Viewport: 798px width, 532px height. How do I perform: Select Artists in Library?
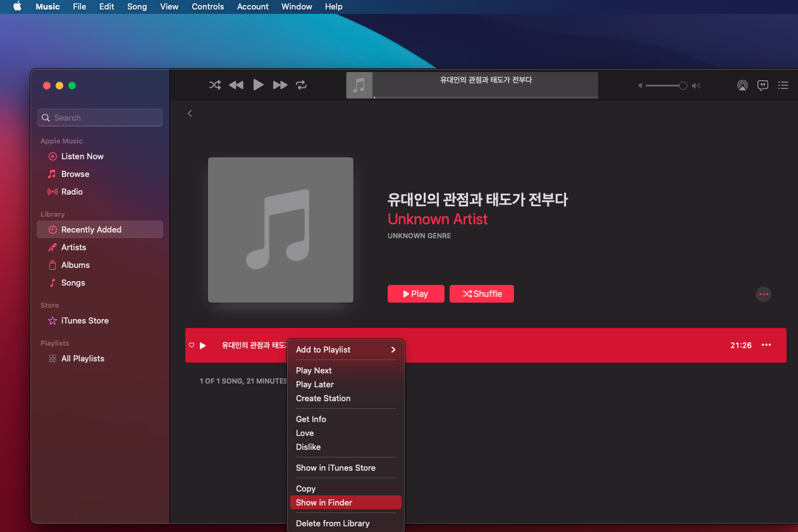[x=73, y=247]
